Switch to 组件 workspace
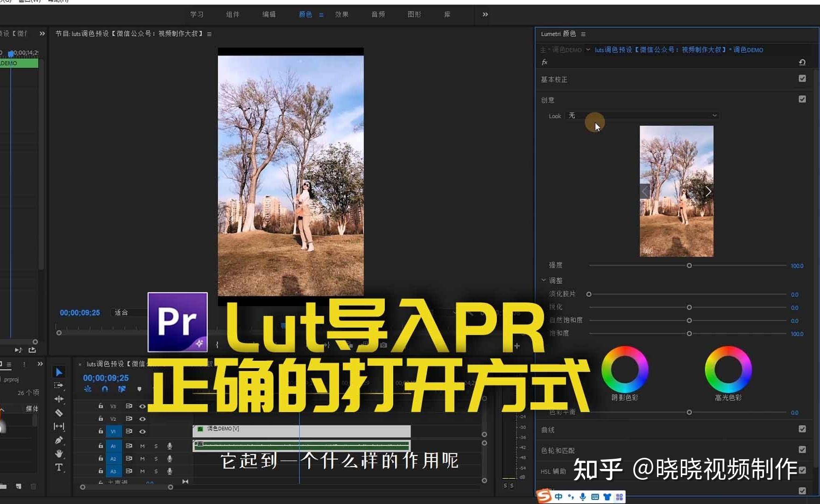 click(233, 14)
